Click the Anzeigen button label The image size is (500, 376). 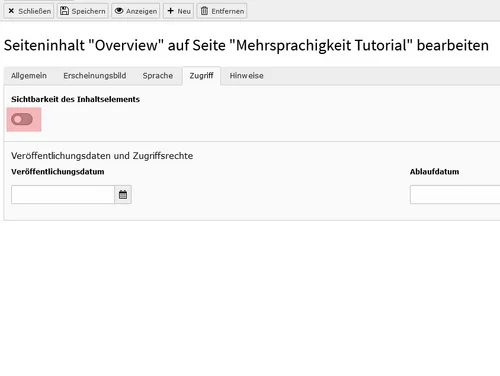[x=141, y=11]
